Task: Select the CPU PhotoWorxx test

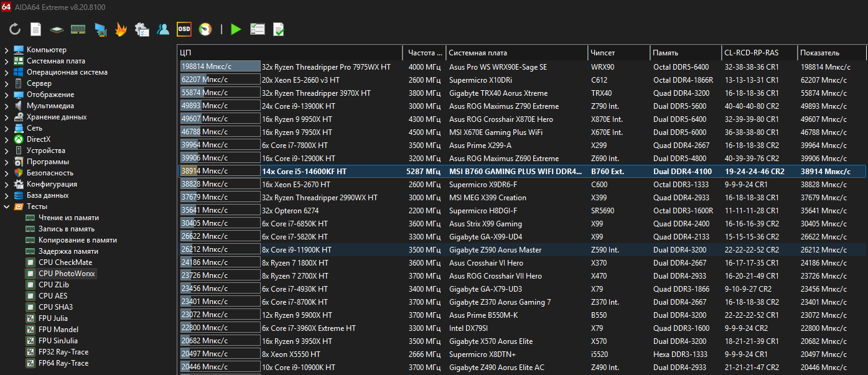Action: pos(67,274)
